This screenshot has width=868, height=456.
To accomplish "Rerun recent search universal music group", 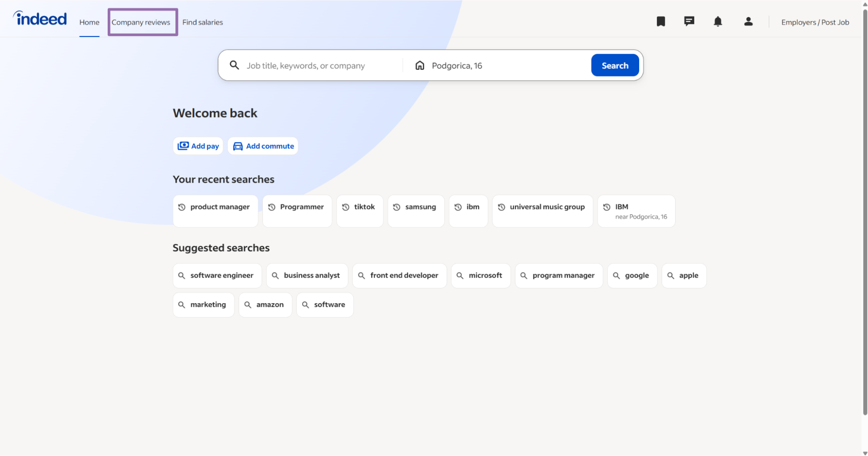I will pos(542,211).
